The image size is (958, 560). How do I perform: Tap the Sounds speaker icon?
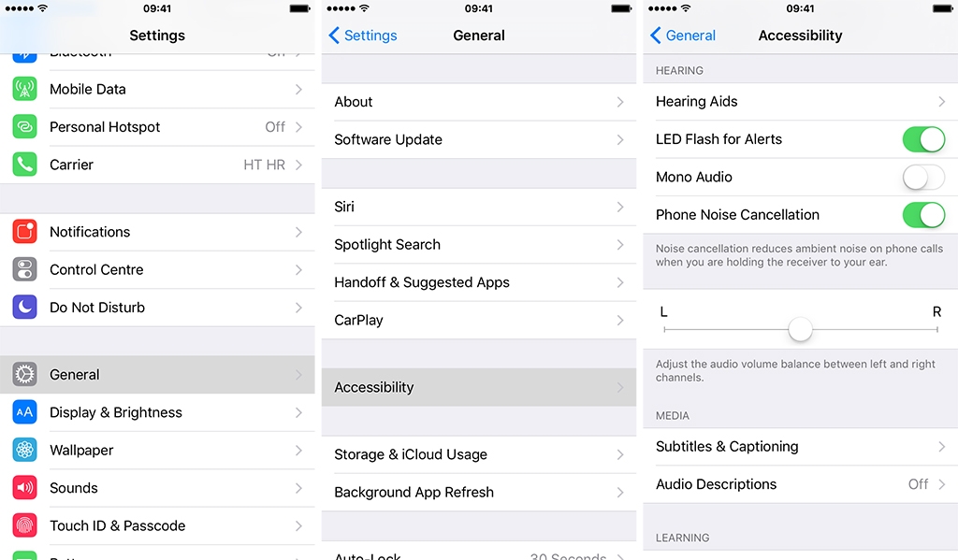click(24, 488)
